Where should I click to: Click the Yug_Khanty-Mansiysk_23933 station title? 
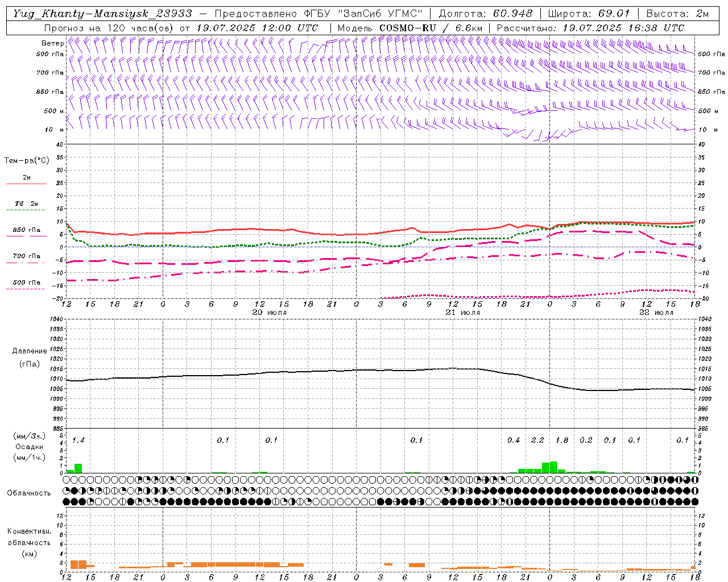pyautogui.click(x=102, y=14)
